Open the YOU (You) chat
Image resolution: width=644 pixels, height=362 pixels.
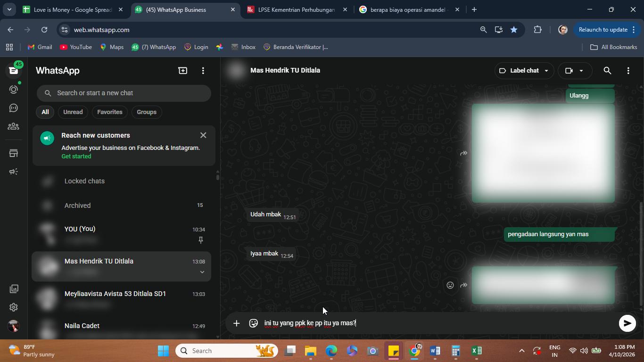tap(122, 234)
